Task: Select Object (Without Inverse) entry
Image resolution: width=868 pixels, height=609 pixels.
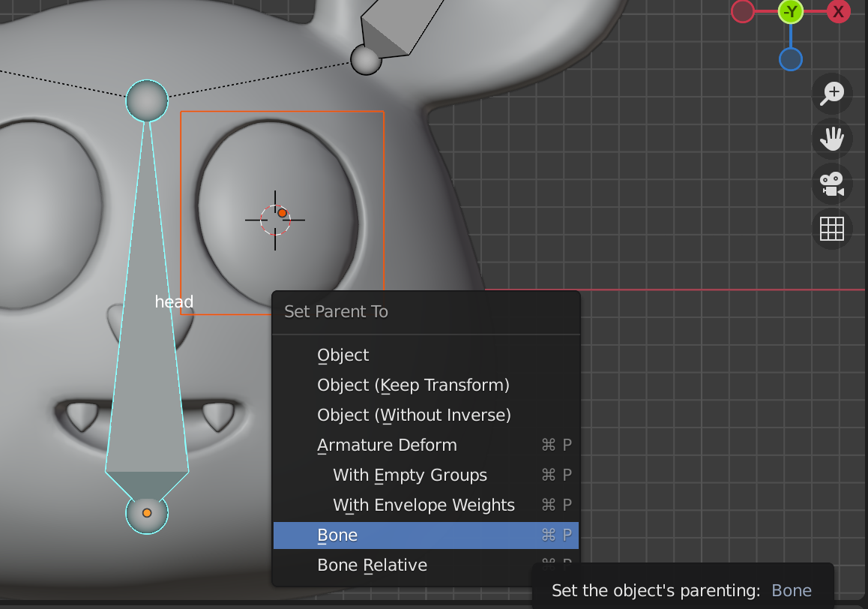Action: tap(414, 415)
